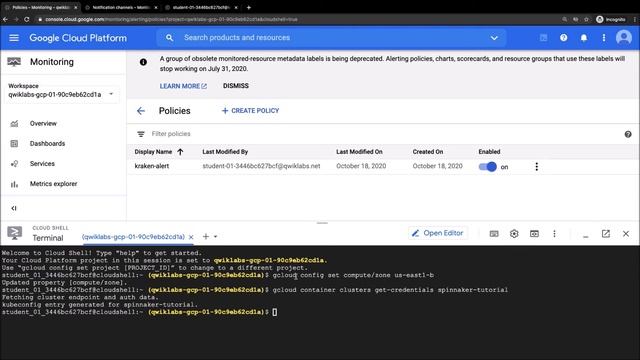Add a new Cloud Shell session tab
The height and width of the screenshot is (360, 640).
[x=206, y=236]
